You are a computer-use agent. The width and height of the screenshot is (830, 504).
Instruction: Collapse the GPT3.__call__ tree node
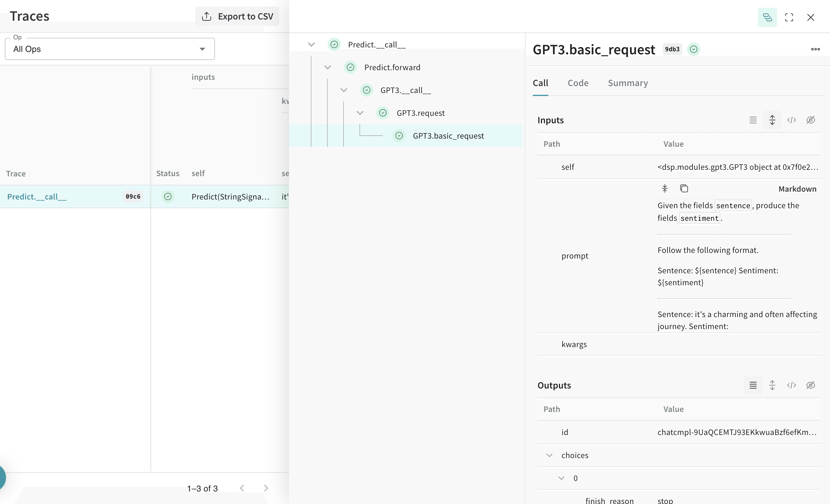(344, 90)
